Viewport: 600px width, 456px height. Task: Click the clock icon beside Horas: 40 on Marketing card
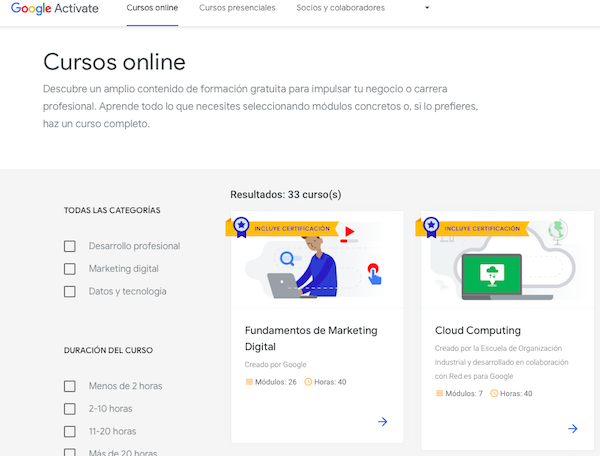[x=308, y=382]
